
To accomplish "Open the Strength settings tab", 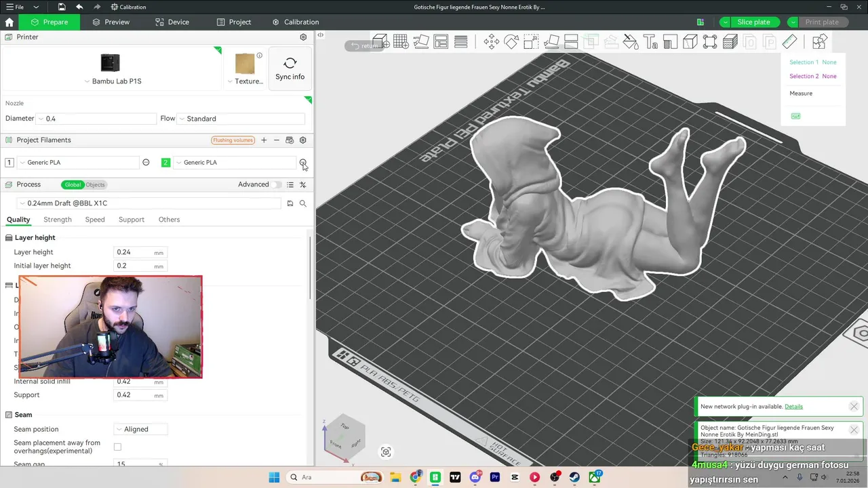I will 58,220.
